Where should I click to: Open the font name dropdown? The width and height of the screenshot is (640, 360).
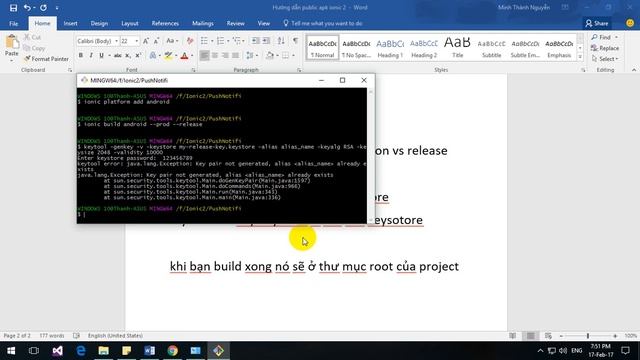[116, 41]
